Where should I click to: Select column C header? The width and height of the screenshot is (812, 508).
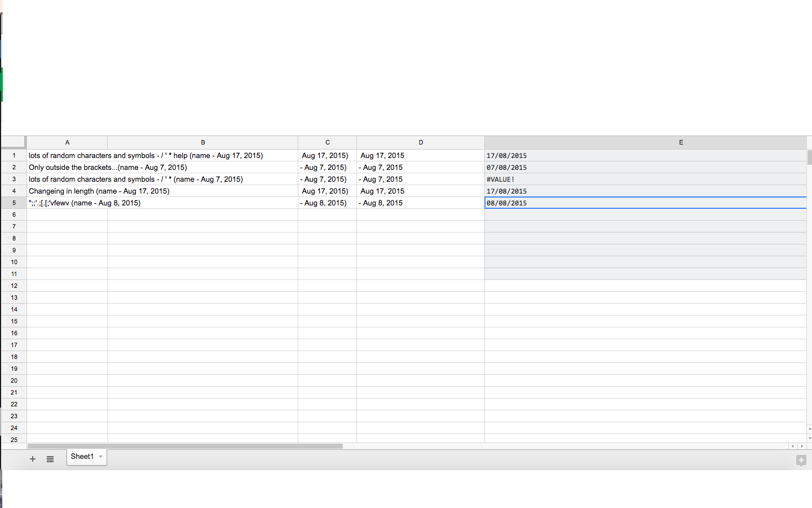[x=327, y=142]
